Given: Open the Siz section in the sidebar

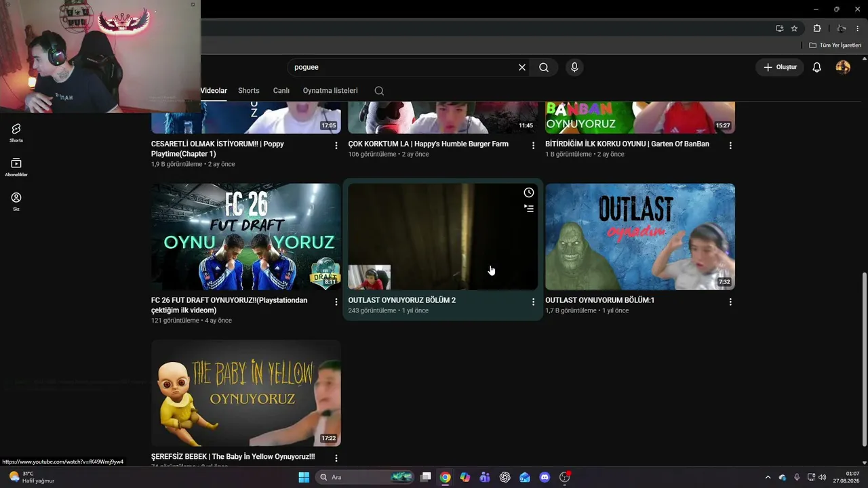Looking at the screenshot, I should coord(16,201).
